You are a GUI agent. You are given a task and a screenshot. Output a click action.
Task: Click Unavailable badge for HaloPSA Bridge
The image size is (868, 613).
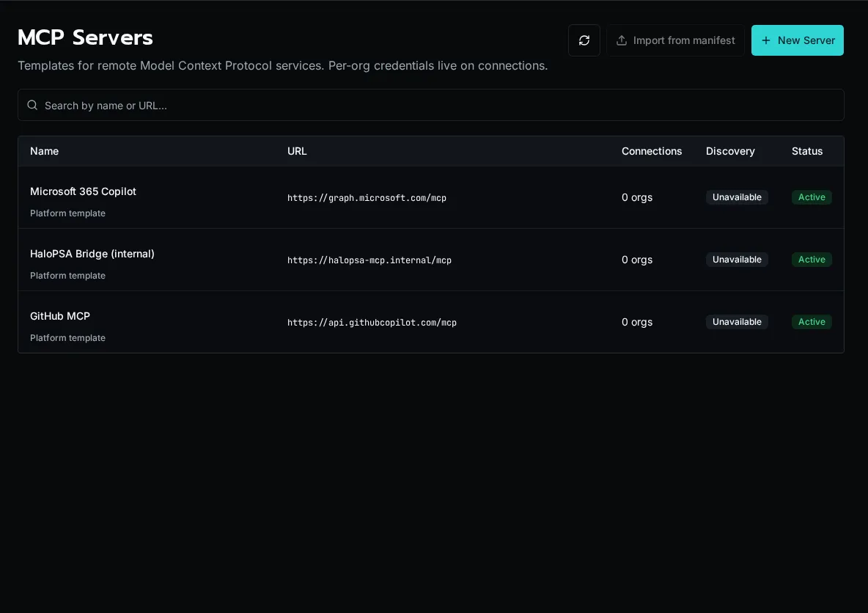point(737,260)
